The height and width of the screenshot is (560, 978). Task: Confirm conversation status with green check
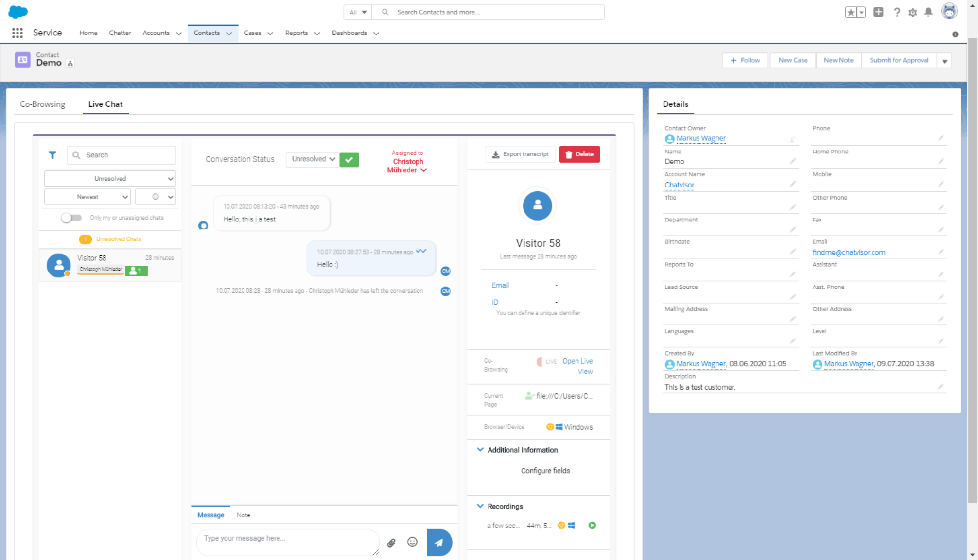349,159
